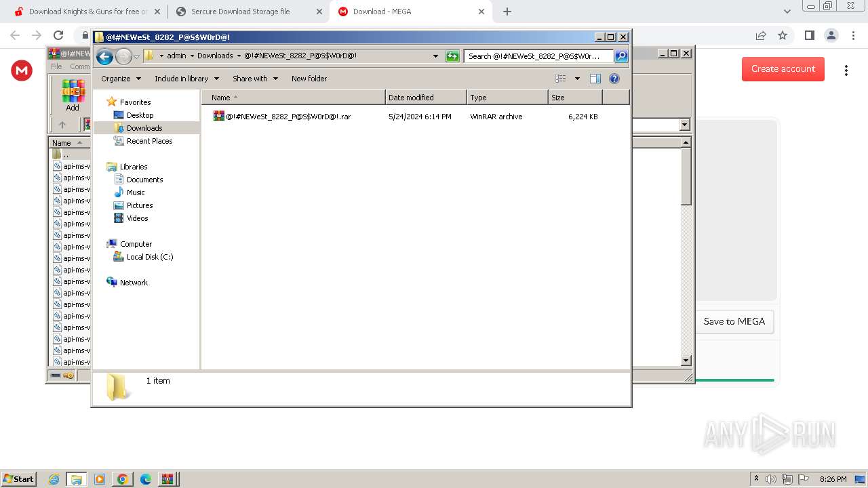This screenshot has width=868, height=488.
Task: Click the volume icon in system tray
Action: click(x=771, y=479)
